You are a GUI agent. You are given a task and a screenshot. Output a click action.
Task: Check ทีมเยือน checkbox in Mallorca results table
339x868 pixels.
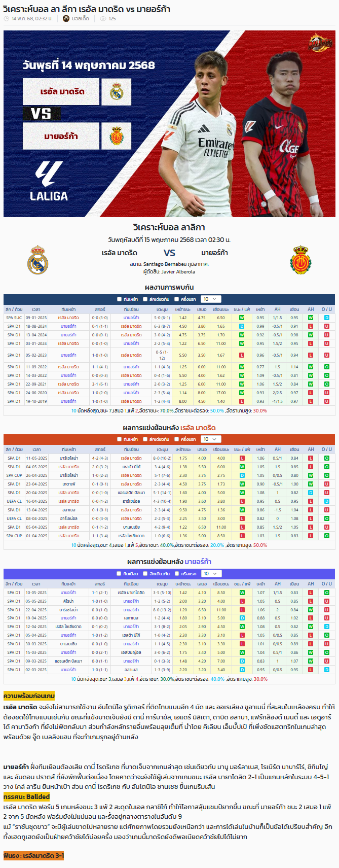click(x=120, y=574)
